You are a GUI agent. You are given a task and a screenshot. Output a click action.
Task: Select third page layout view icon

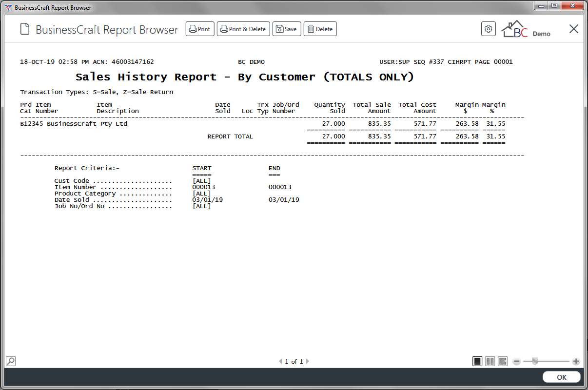point(503,361)
